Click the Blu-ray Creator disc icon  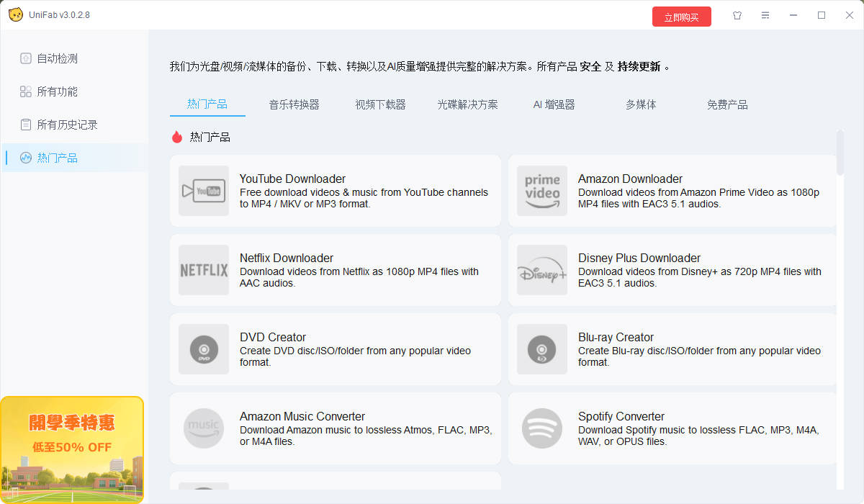[x=541, y=349]
